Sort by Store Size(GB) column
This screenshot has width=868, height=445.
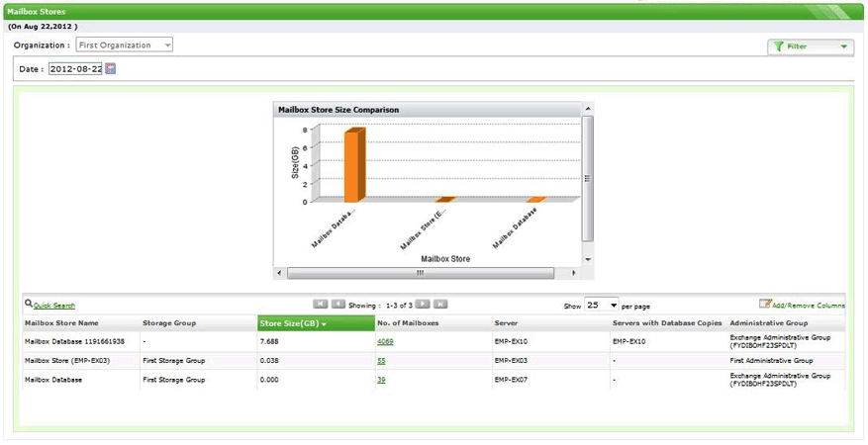click(x=316, y=323)
